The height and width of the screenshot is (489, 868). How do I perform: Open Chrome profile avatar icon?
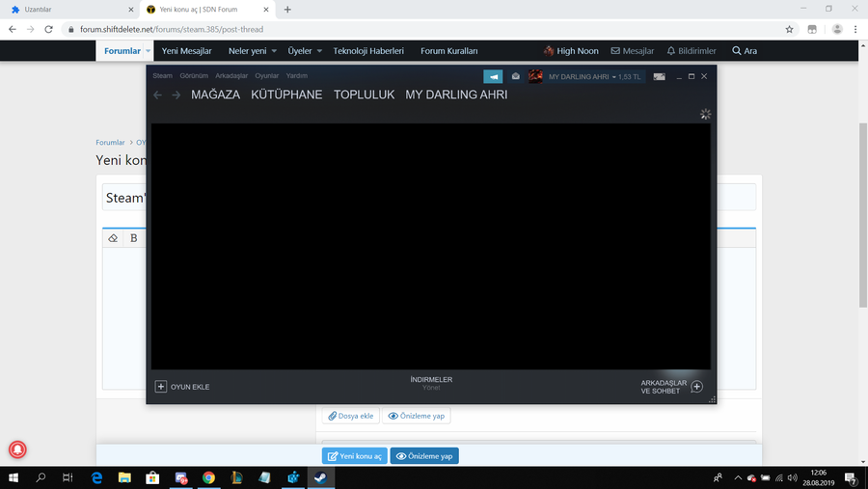tap(837, 29)
